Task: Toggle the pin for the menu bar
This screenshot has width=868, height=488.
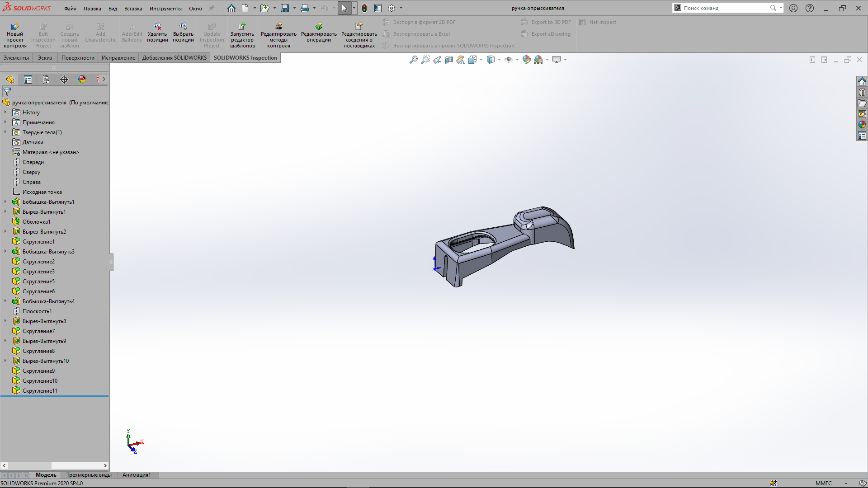Action: (211, 8)
